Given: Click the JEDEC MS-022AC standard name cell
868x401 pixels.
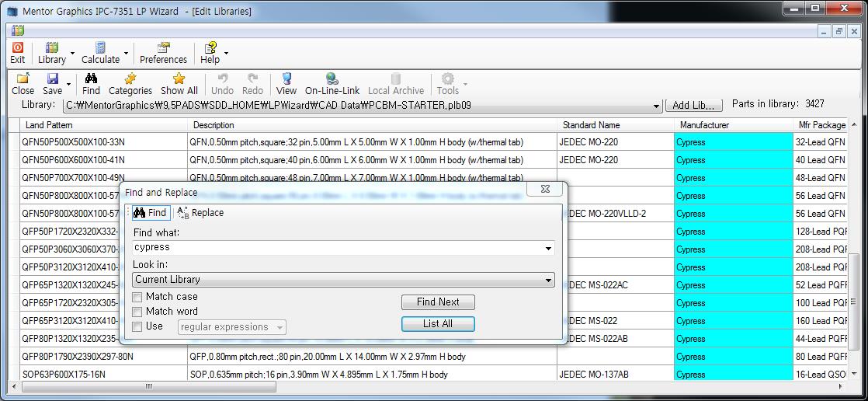Looking at the screenshot, I should point(620,285).
